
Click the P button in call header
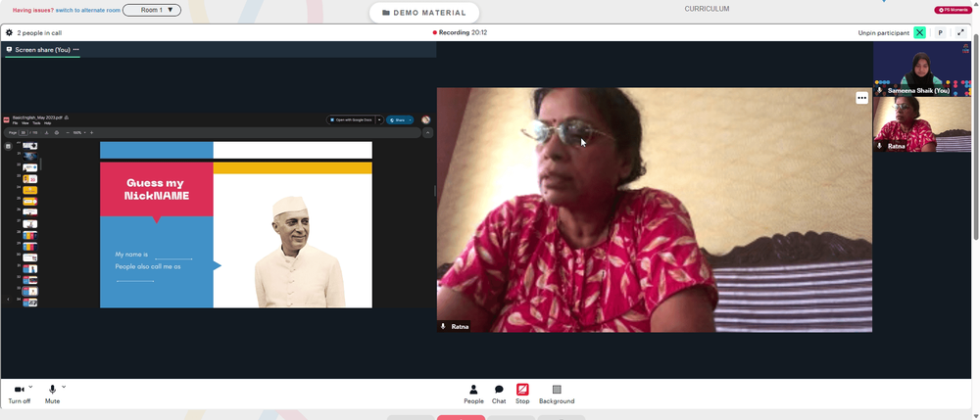point(940,32)
